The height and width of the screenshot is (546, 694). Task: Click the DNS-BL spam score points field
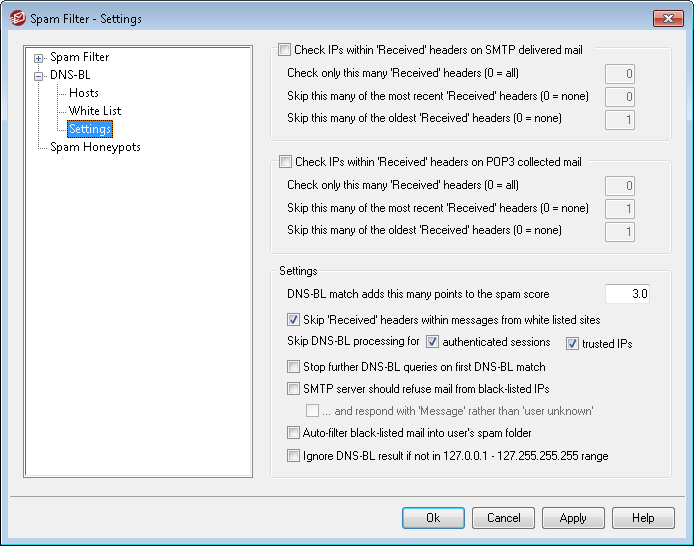(x=628, y=294)
